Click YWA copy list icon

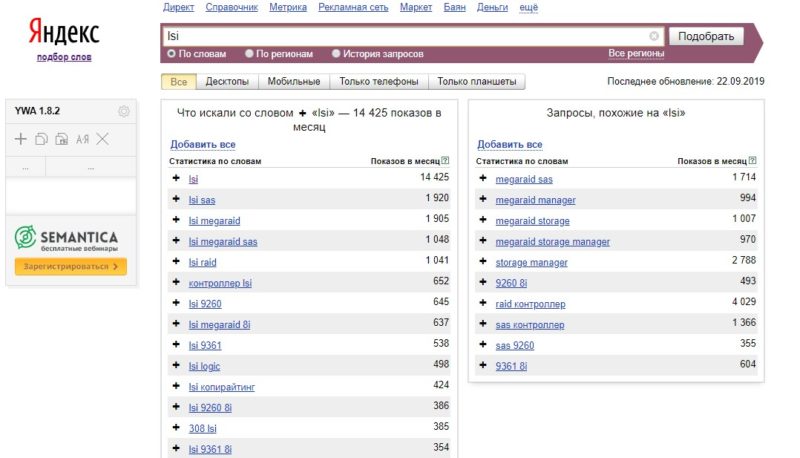tap(41, 139)
